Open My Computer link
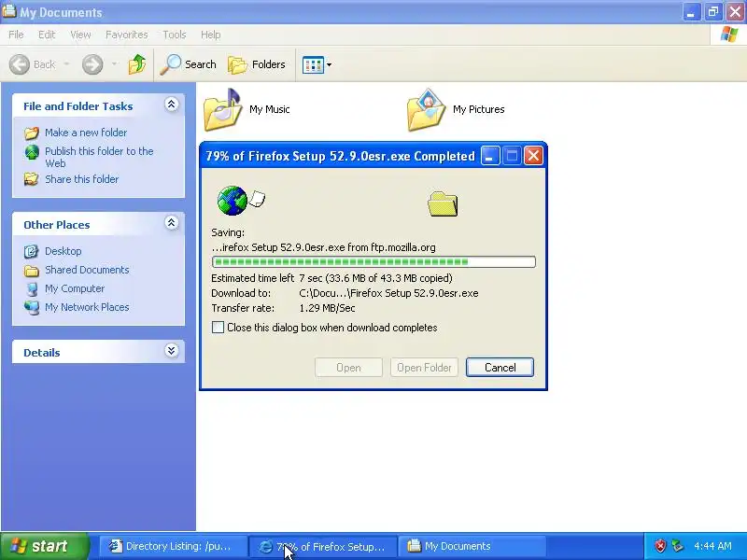This screenshot has width=747, height=560. point(75,288)
